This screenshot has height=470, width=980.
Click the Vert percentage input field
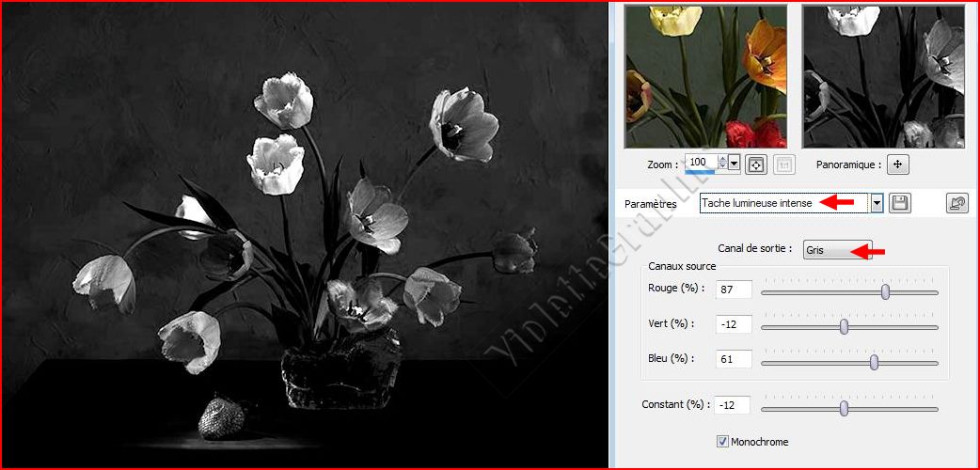(x=734, y=324)
